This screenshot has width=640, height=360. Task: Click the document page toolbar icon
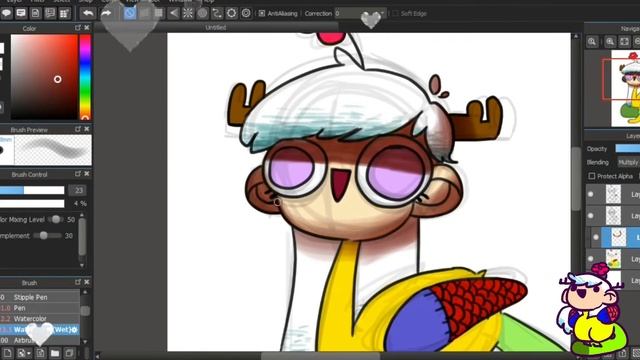[36, 13]
